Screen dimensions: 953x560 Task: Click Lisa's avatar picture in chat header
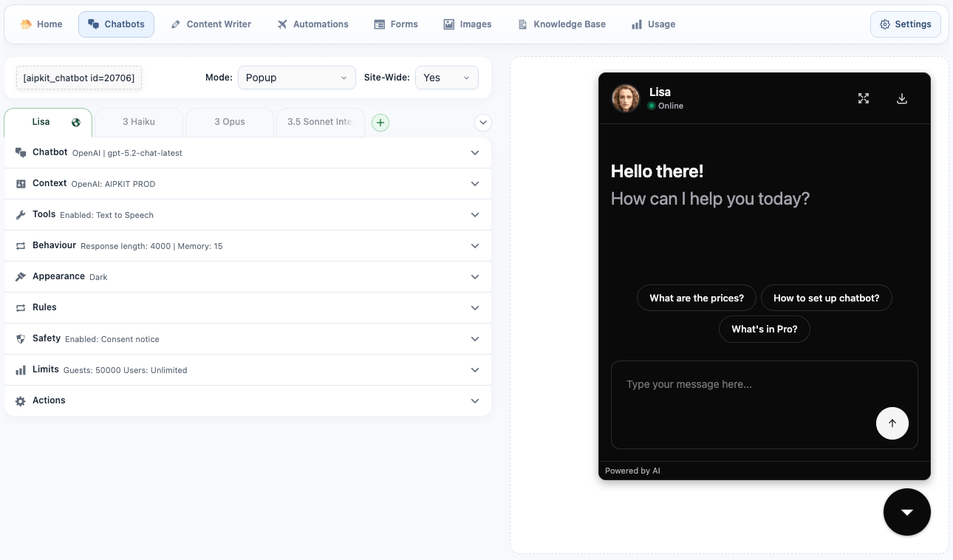(626, 98)
